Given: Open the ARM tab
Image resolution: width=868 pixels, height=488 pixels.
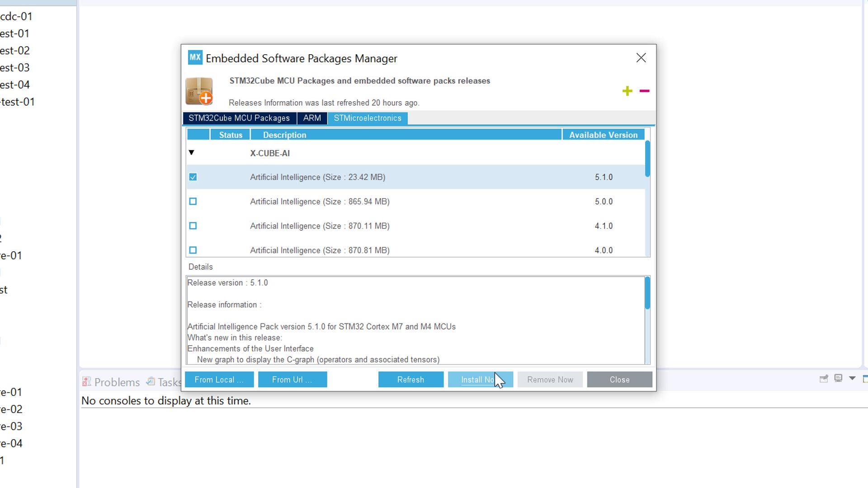Looking at the screenshot, I should click(312, 118).
